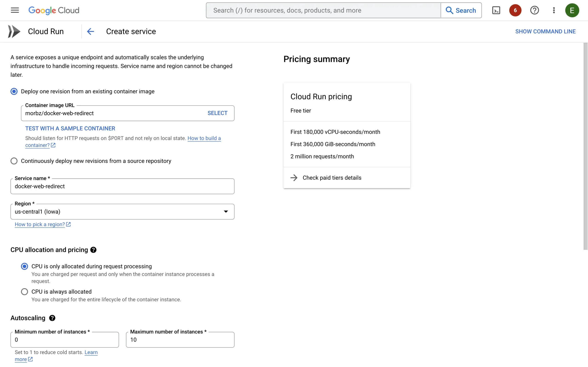Click the Cloud Run breadcrumb title
The image size is (588, 367).
click(x=46, y=31)
